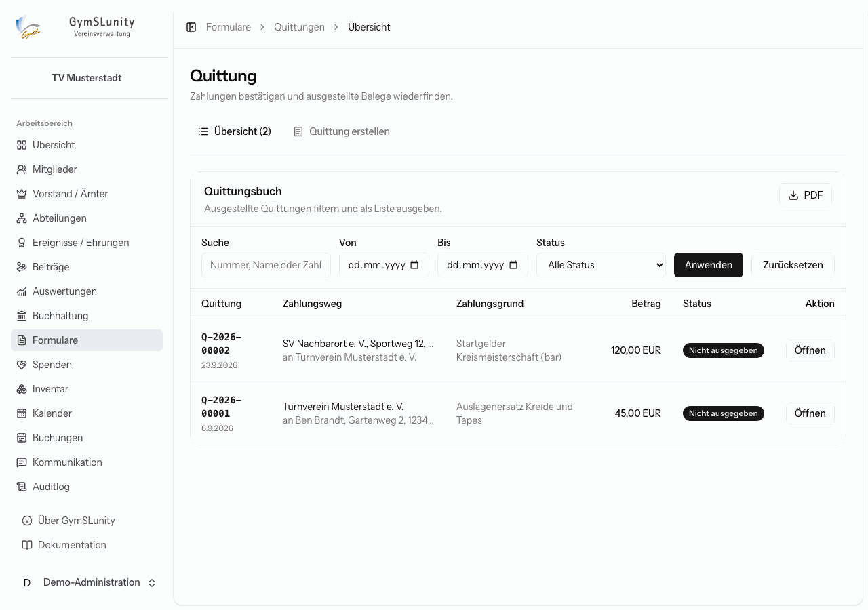The image size is (868, 610).
Task: Go to Beiträge section
Action: (87, 267)
